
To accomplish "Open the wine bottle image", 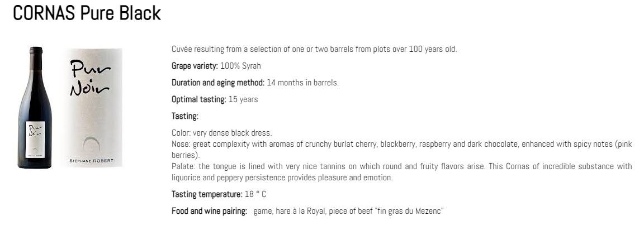I will [x=35, y=107].
